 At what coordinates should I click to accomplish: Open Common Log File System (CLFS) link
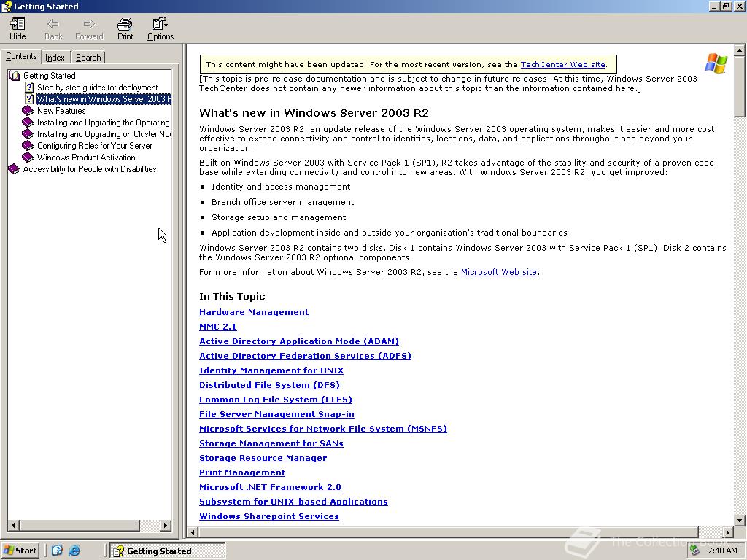(x=275, y=400)
